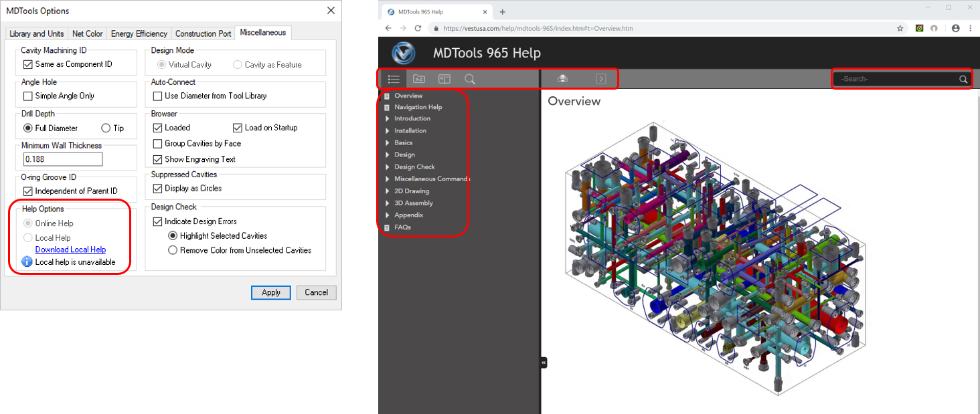980x414 pixels.
Task: Expand the Introduction topic
Action: coord(388,118)
